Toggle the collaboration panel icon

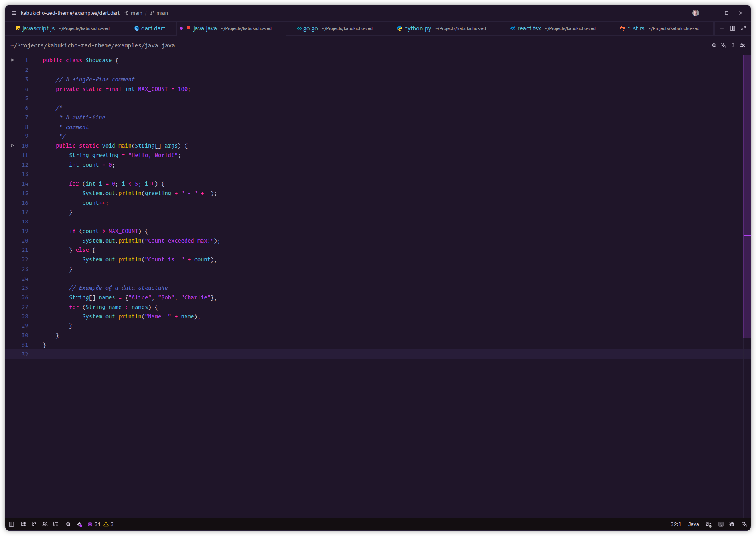click(45, 524)
